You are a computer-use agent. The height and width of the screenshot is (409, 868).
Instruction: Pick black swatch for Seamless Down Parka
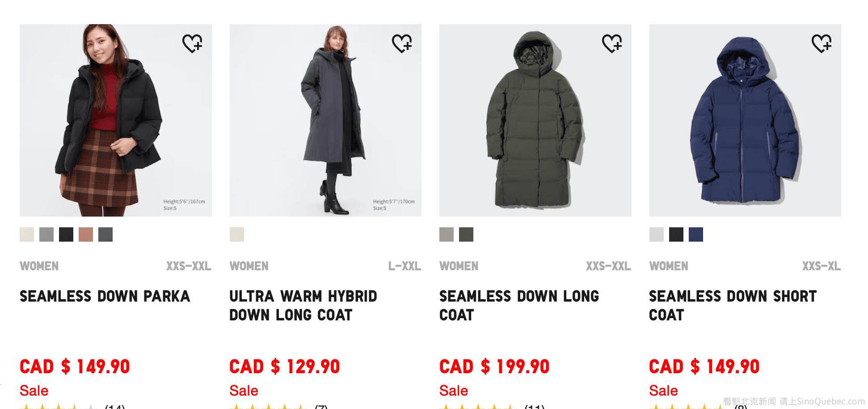pos(66,234)
